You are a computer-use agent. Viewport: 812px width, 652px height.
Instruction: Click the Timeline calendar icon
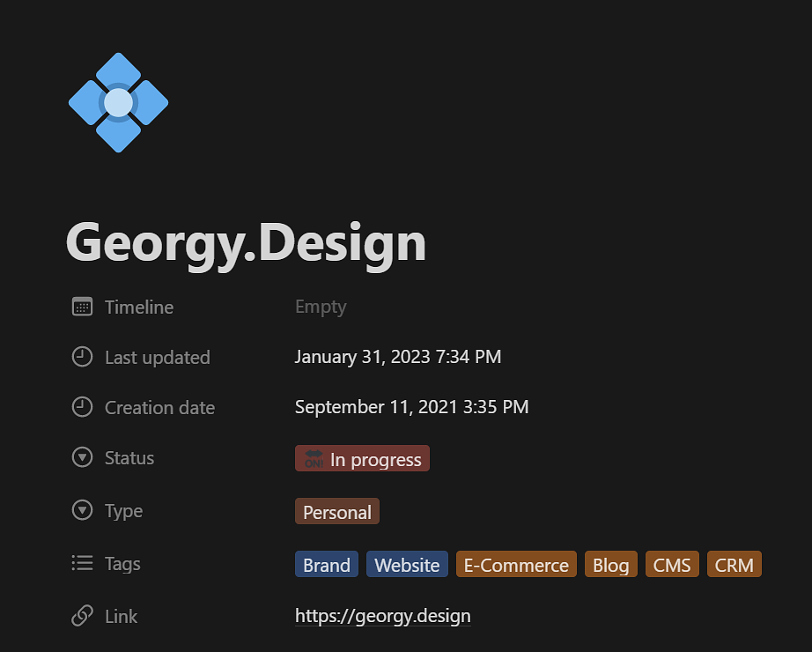[82, 307]
